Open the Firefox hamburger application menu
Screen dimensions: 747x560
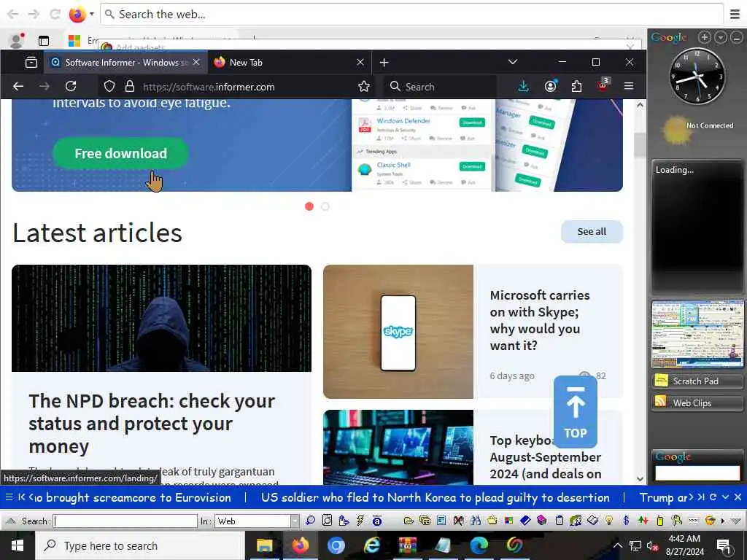[x=629, y=86]
